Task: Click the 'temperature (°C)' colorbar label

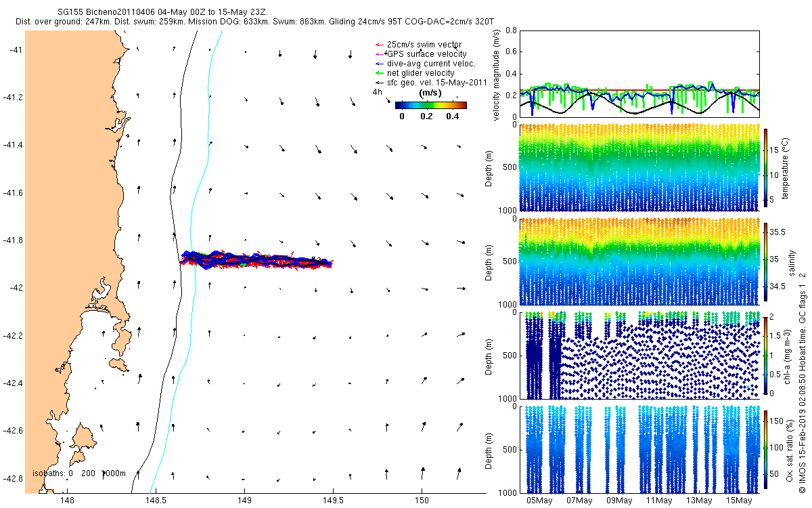Action: click(786, 169)
